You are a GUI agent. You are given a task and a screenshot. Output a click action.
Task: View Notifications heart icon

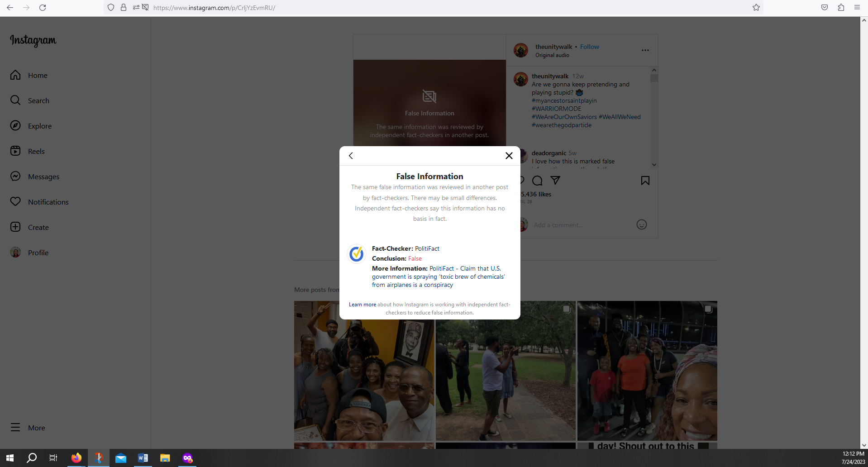(15, 201)
